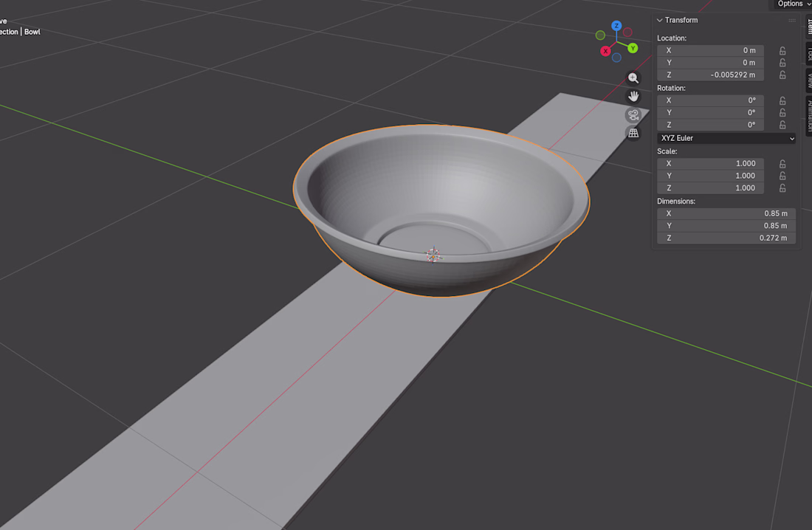This screenshot has width=812, height=530.
Task: Click the negative X axis gizmo circle
Action: [x=627, y=32]
